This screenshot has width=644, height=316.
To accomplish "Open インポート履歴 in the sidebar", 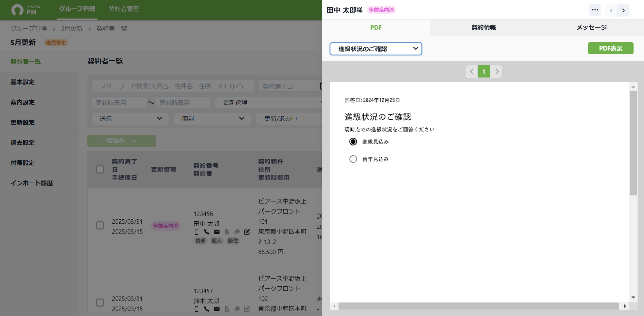I will pyautogui.click(x=39, y=183).
